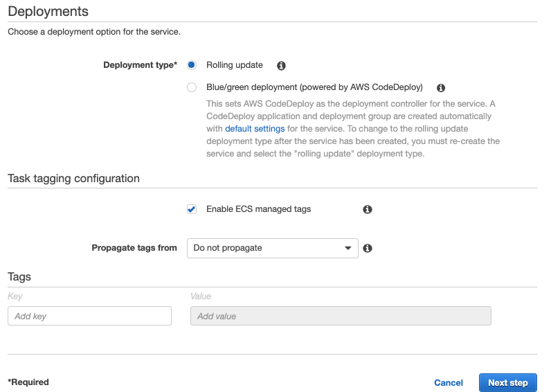This screenshot has width=551, height=392.
Task: Uncheck the Enable ECS managed tags checkbox
Action: point(192,209)
